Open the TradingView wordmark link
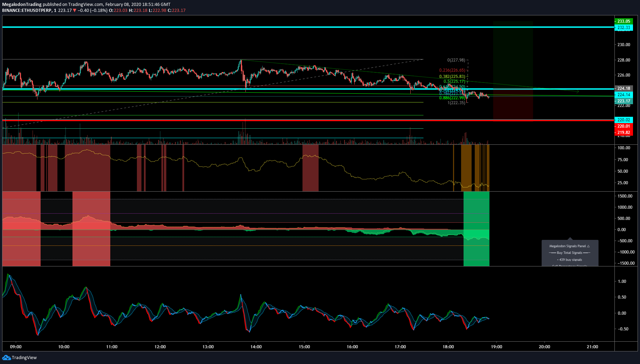 24,357
